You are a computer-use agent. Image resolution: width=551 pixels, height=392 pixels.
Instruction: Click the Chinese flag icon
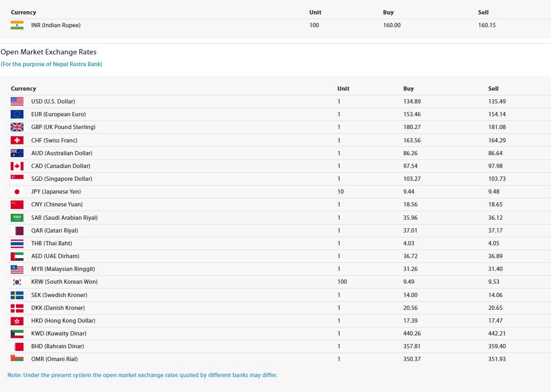[17, 205]
